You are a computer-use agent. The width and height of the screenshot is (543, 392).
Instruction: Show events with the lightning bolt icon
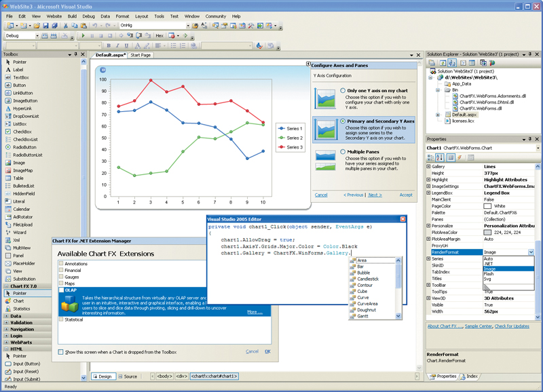click(460, 158)
